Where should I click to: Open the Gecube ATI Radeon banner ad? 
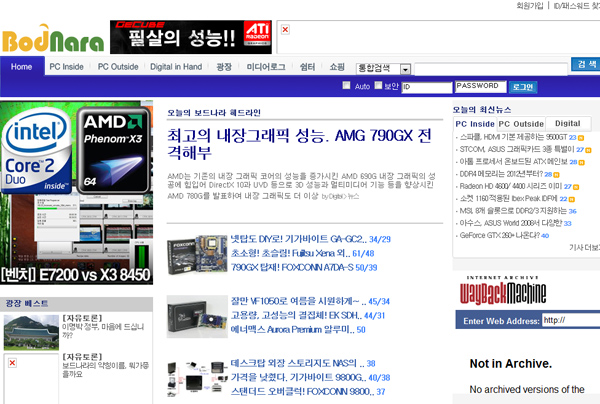coord(191,37)
